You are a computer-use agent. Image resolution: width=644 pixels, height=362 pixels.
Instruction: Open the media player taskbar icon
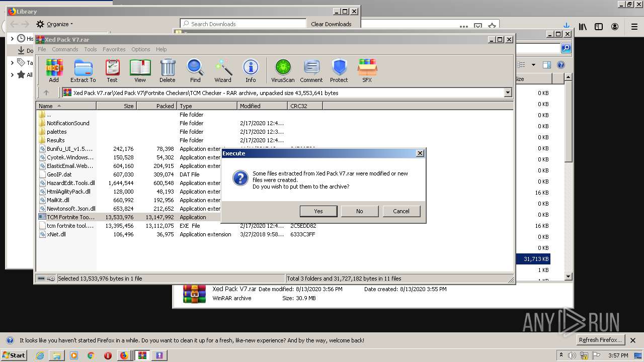pos(74,355)
